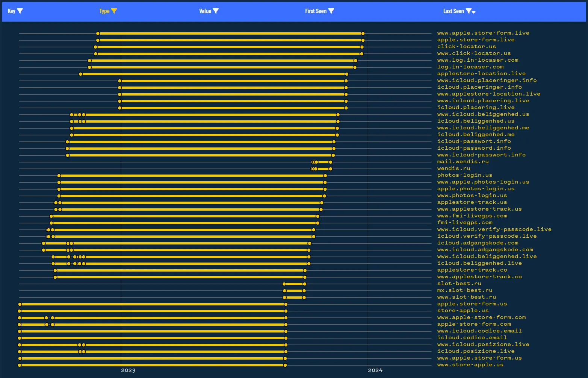Select the icloud.adgangskode.com label

coord(478,243)
